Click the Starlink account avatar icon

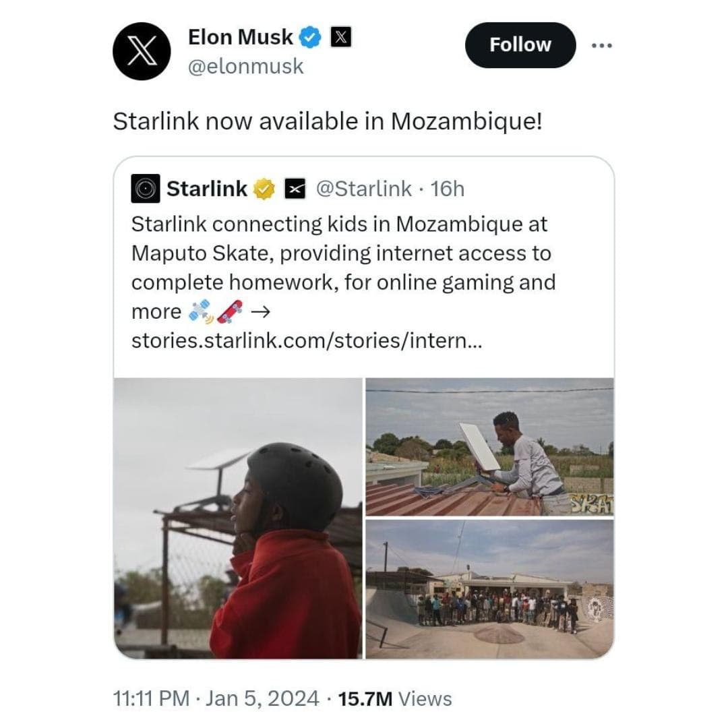click(146, 189)
